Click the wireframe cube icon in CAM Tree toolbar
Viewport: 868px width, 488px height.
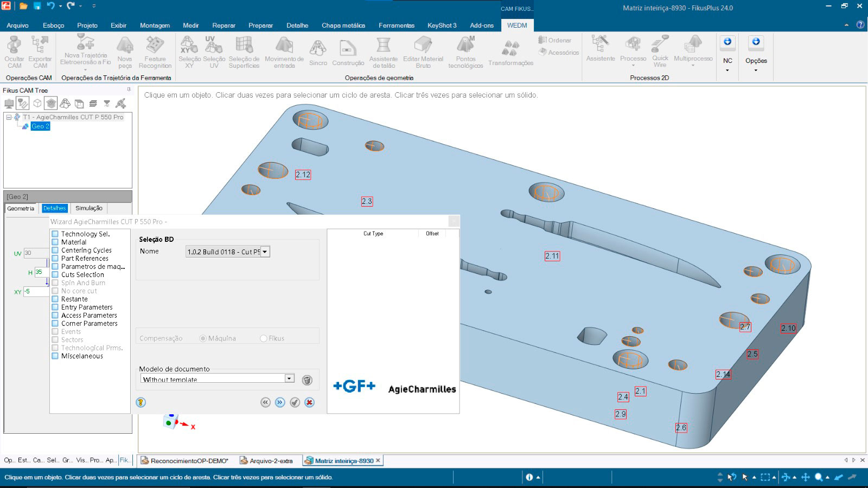[37, 103]
